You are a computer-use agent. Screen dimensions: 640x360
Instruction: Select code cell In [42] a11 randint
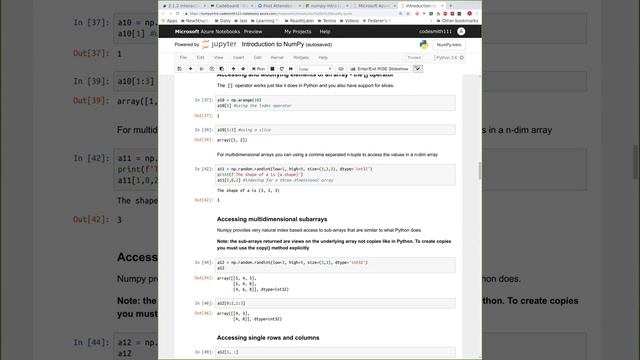(x=335, y=175)
